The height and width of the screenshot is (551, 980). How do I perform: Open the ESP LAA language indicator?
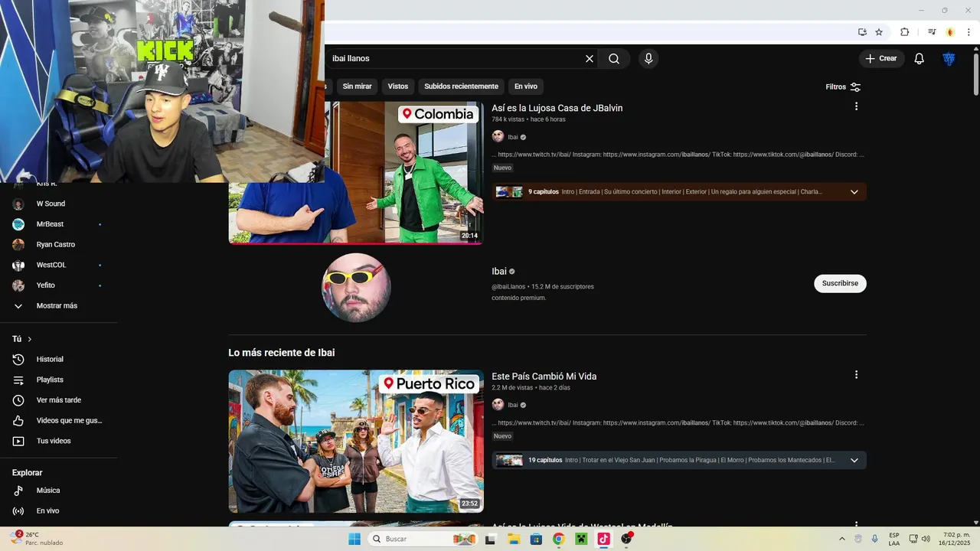tap(894, 539)
